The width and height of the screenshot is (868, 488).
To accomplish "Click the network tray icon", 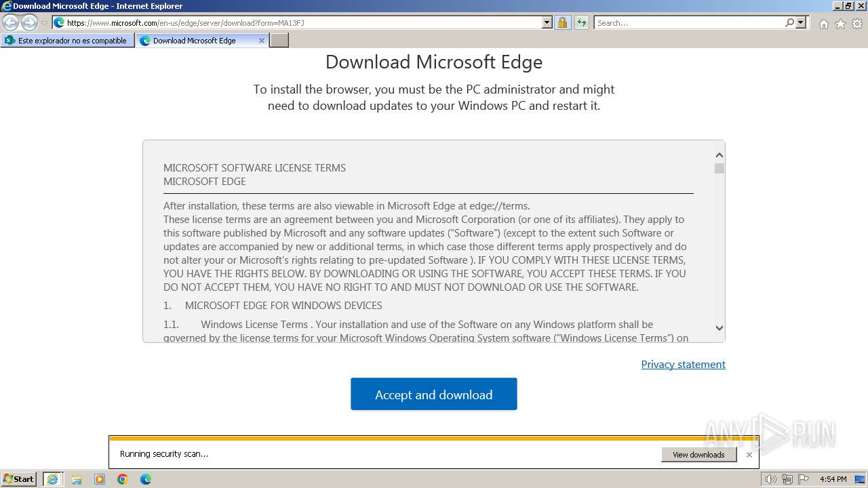I will (x=787, y=479).
